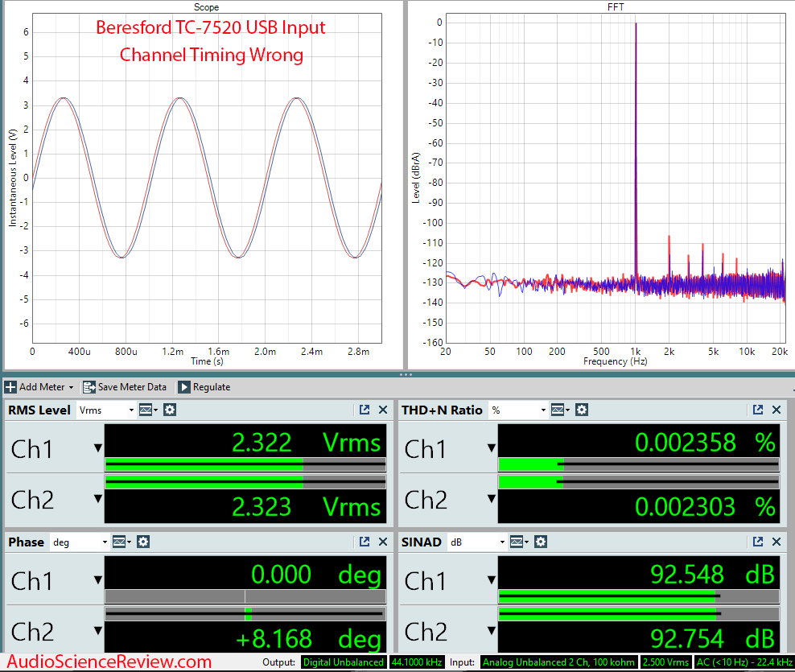Image resolution: width=795 pixels, height=672 pixels.
Task: Expand THD+N Ratio Ch2 channel arrow
Action: (492, 498)
